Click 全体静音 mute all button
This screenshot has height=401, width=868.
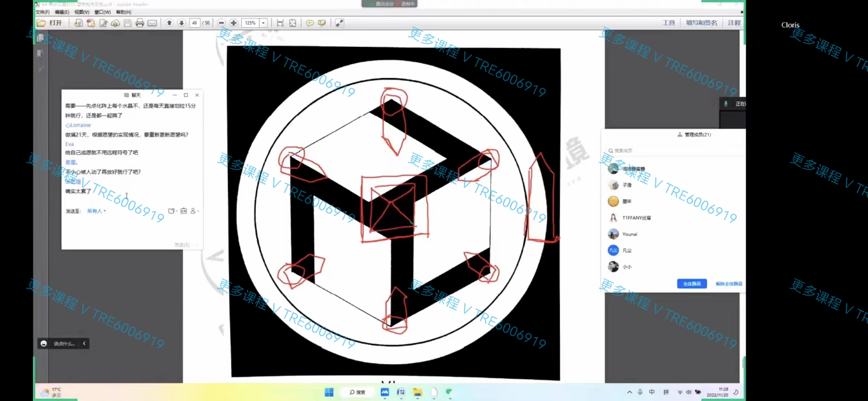[x=692, y=284]
